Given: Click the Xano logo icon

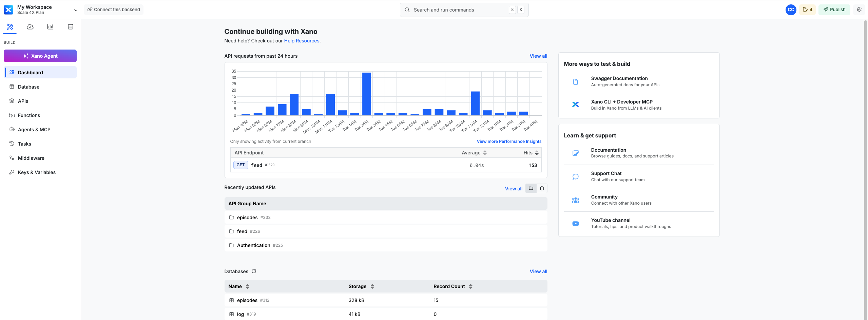Looking at the screenshot, I should click(8, 10).
